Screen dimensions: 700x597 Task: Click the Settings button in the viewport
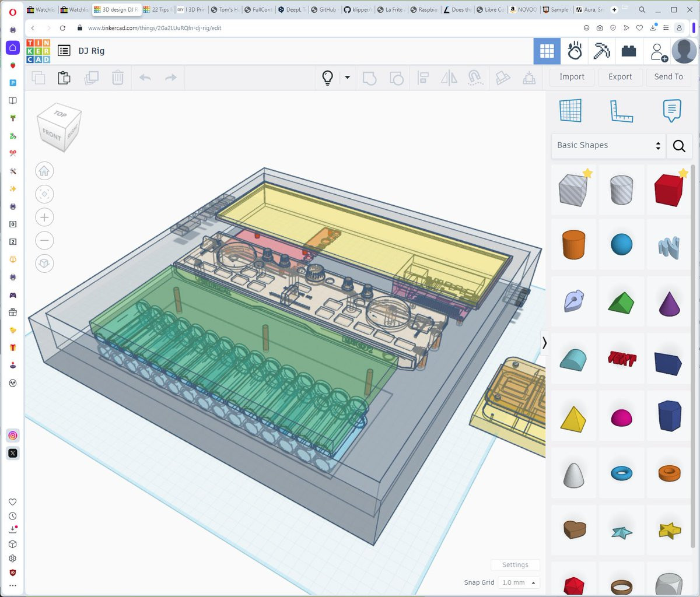[x=515, y=565]
